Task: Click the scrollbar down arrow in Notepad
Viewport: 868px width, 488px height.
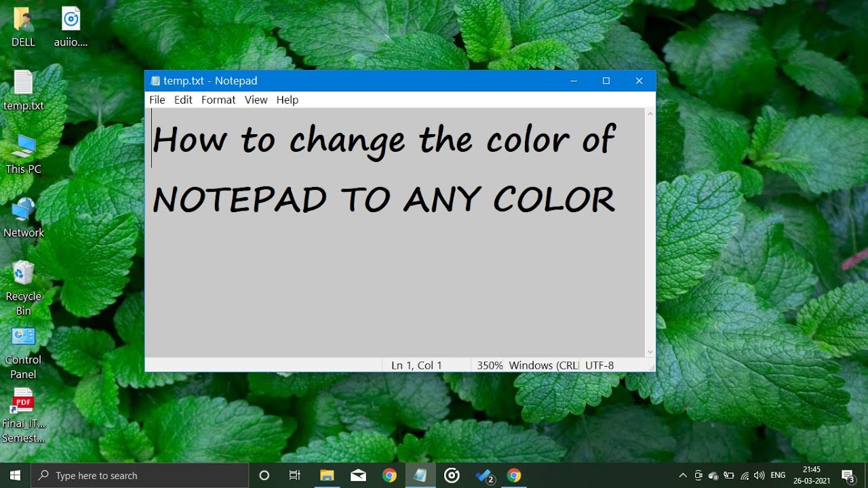Action: [650, 352]
